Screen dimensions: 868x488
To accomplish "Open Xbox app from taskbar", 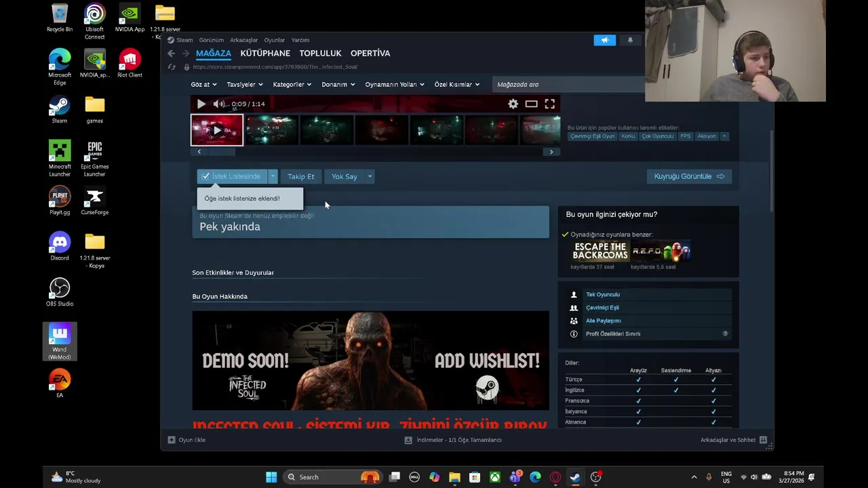I will (x=495, y=477).
